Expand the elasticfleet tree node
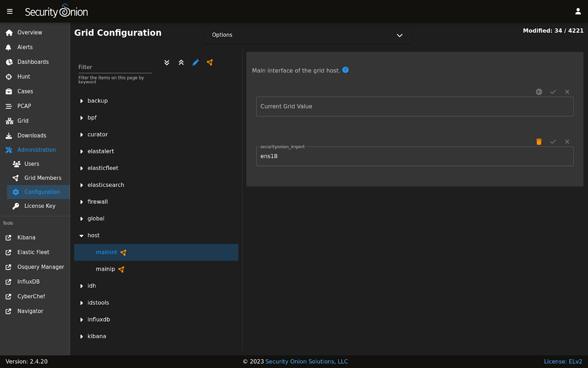This screenshot has width=588, height=368. tap(82, 168)
